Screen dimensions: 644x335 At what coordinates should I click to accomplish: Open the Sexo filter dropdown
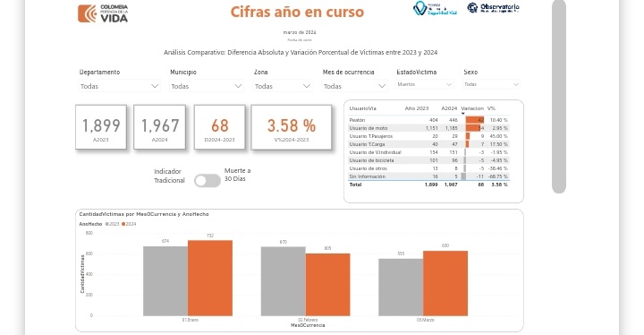(x=492, y=84)
